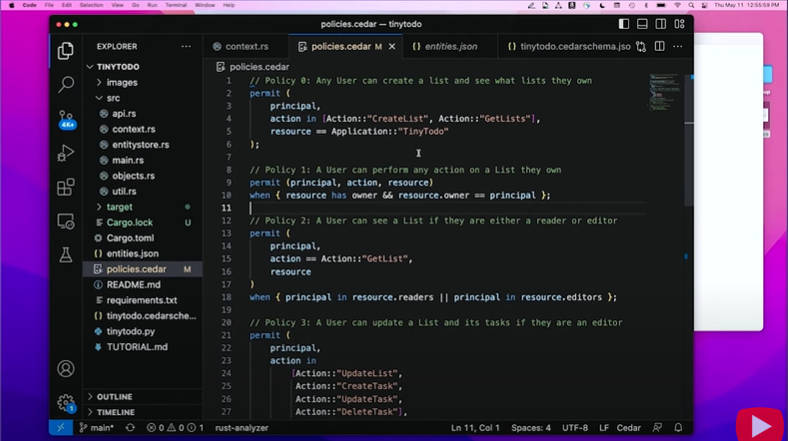Screen dimensions: 788x441
Task: Place cursor on empty line 7 in editor
Action: 447,157
